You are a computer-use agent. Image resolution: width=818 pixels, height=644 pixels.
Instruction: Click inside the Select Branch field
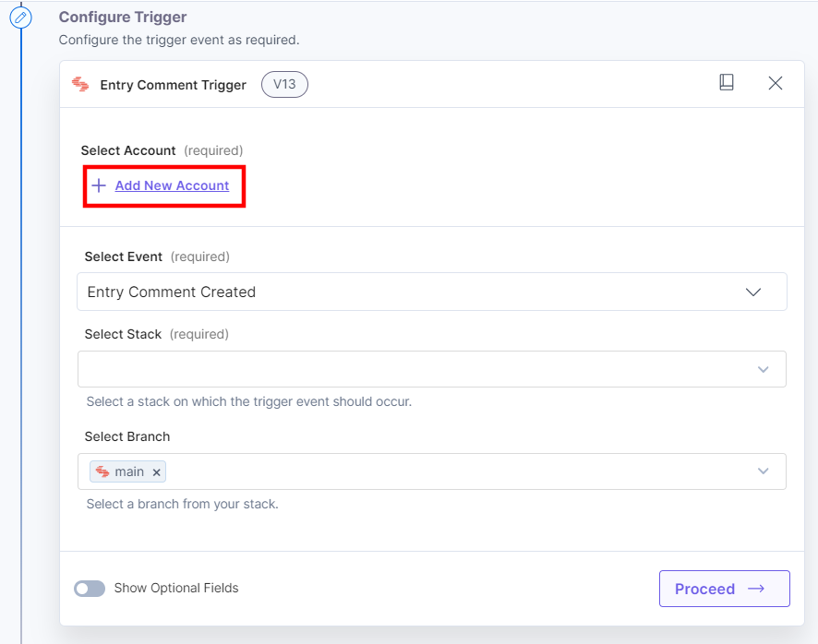[x=415, y=471]
